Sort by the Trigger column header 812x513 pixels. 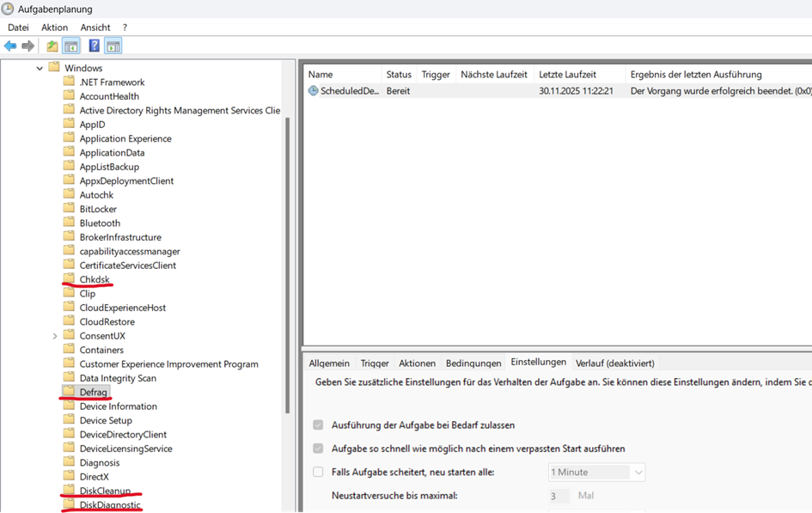(436, 75)
